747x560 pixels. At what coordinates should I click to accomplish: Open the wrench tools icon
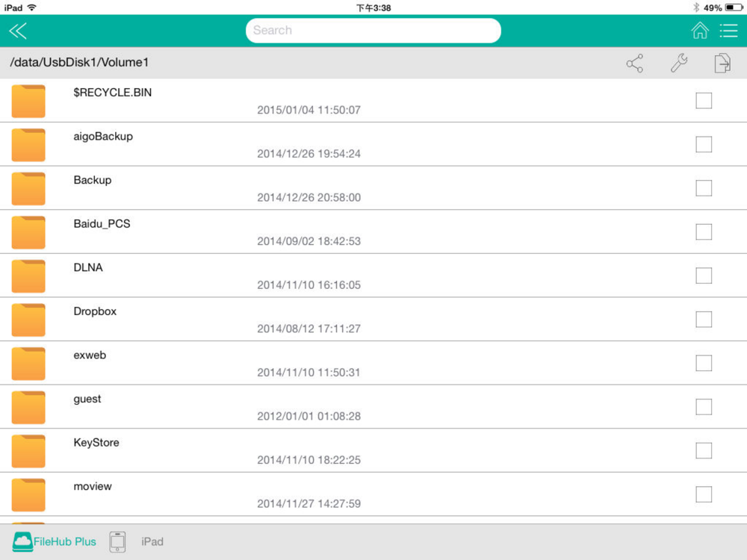click(x=679, y=63)
